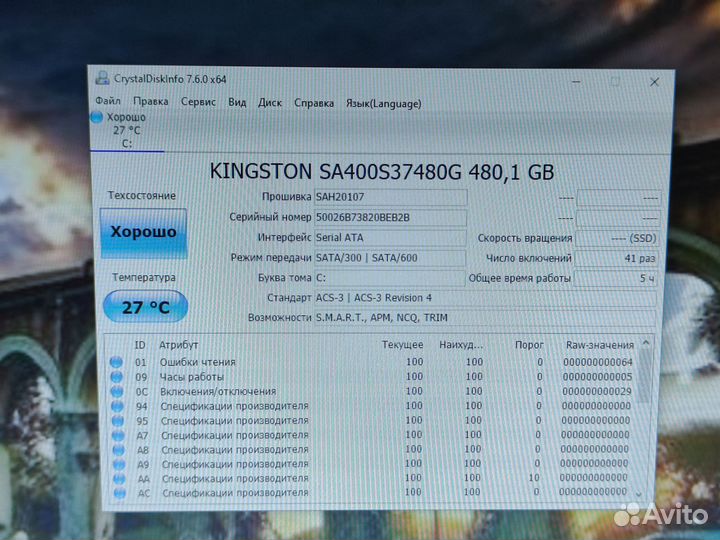Click the 27 °C temperature button

(x=145, y=307)
